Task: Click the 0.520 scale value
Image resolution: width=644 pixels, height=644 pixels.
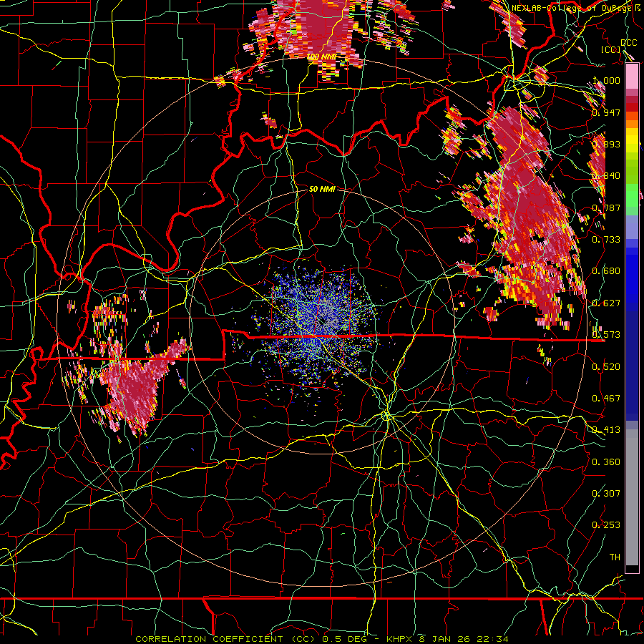Action: 606,367
